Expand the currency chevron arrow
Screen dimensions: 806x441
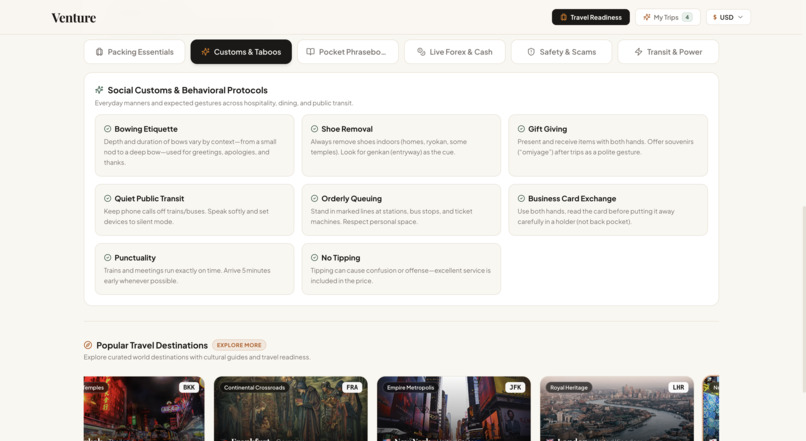(740, 17)
